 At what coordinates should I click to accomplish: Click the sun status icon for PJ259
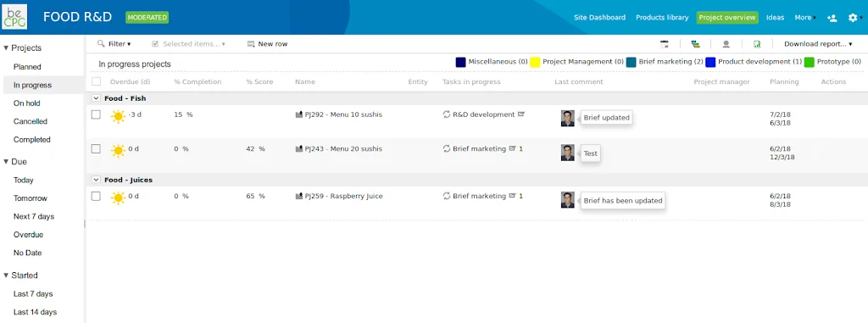click(118, 198)
